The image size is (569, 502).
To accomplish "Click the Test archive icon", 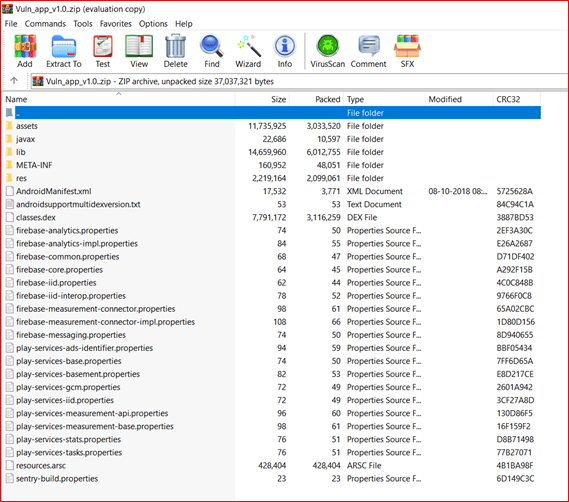I will pos(103,46).
